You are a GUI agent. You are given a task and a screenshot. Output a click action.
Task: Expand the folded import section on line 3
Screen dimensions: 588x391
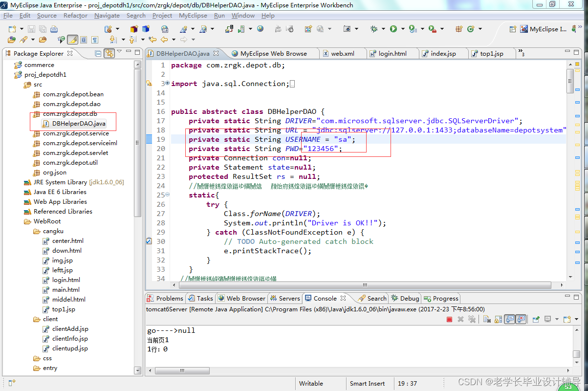167,84
